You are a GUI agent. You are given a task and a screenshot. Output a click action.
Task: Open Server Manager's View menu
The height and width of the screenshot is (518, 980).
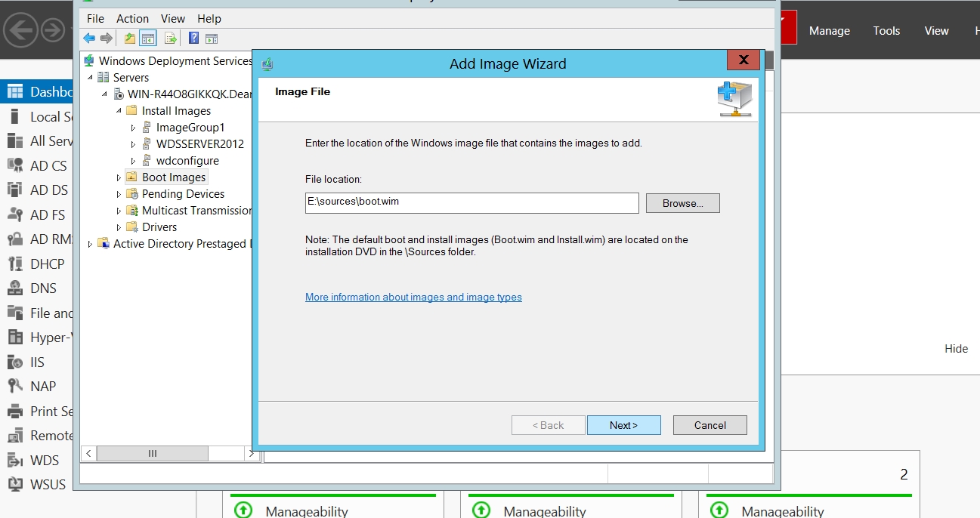pos(936,31)
